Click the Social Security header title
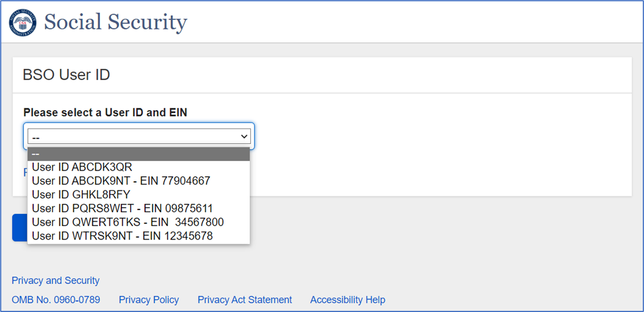Image resolution: width=644 pixels, height=312 pixels. pyautogui.click(x=115, y=23)
